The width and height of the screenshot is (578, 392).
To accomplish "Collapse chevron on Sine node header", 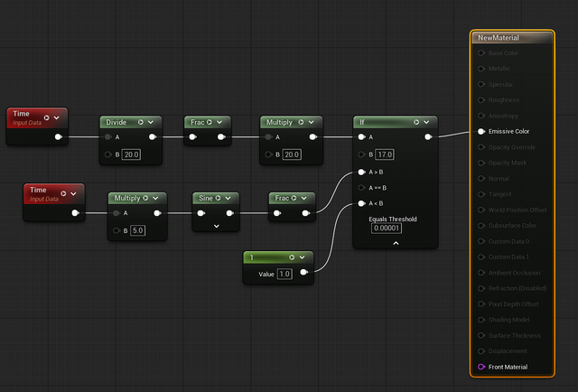I will pyautogui.click(x=228, y=198).
